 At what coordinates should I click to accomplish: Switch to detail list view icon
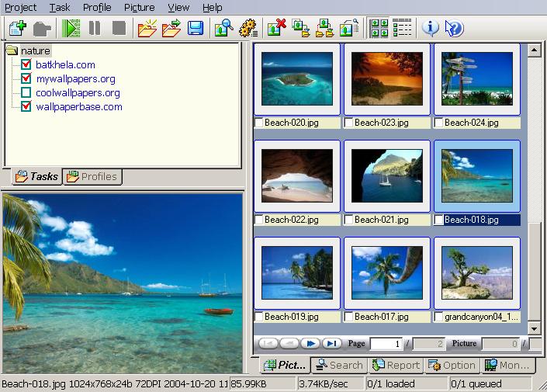tap(402, 29)
